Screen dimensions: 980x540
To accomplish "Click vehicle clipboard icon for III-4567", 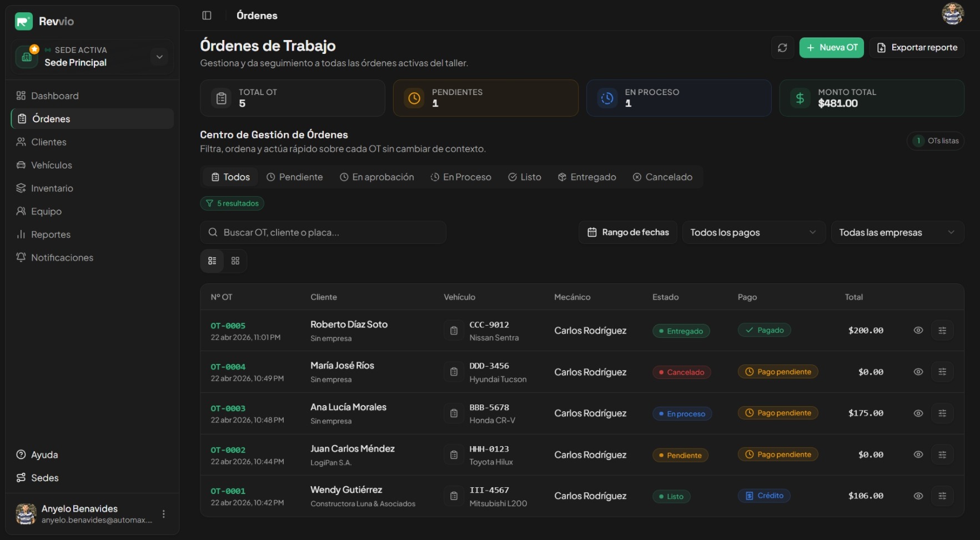I will [454, 496].
